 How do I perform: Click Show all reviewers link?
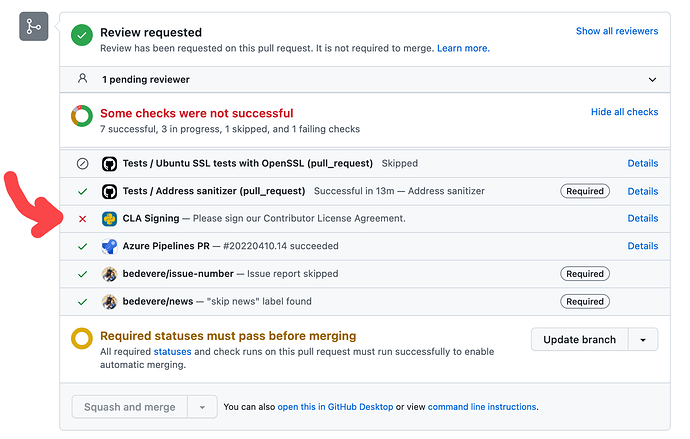[616, 31]
